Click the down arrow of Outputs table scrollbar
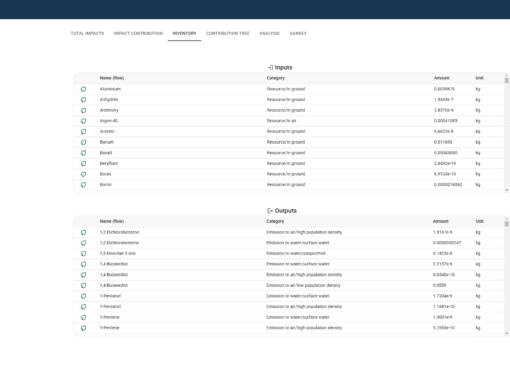The image size is (510, 382). click(x=507, y=333)
